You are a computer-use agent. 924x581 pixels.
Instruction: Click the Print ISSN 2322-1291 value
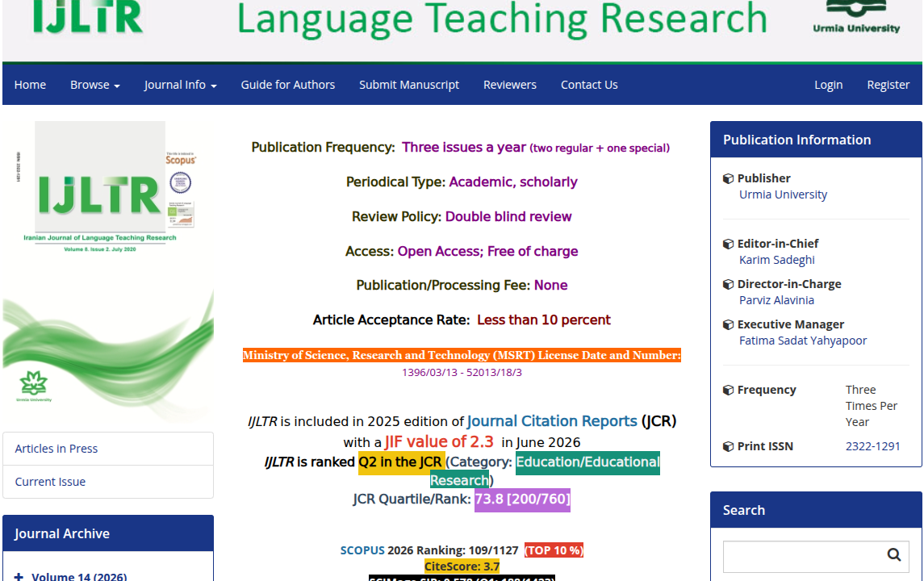click(x=872, y=447)
